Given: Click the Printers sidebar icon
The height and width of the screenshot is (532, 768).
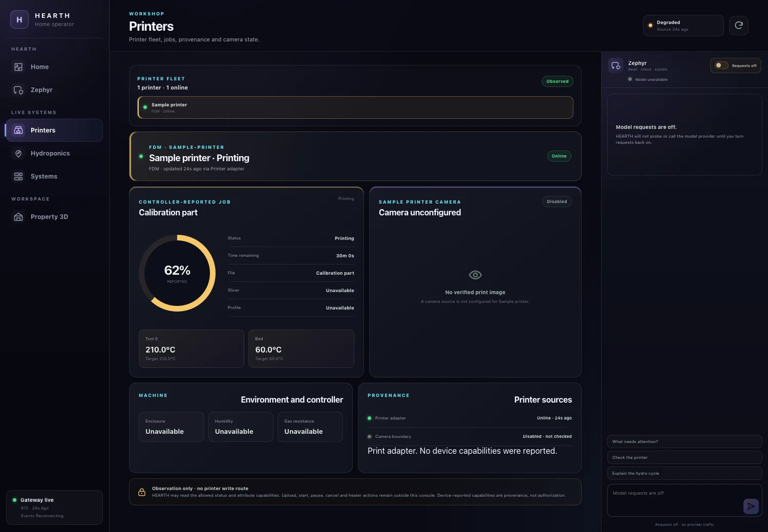Looking at the screenshot, I should pyautogui.click(x=18, y=130).
